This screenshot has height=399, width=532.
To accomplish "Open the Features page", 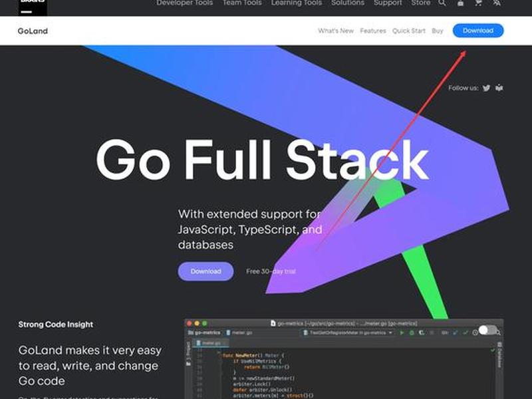I will pos(373,31).
